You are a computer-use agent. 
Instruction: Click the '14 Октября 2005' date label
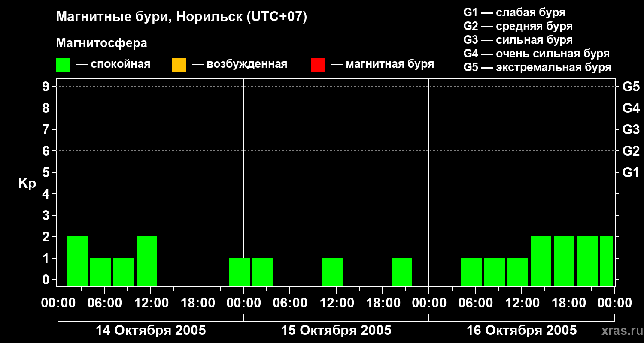tap(151, 331)
